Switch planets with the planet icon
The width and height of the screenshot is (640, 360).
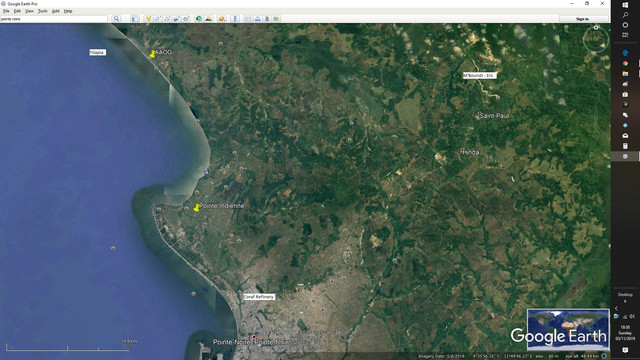click(222, 19)
